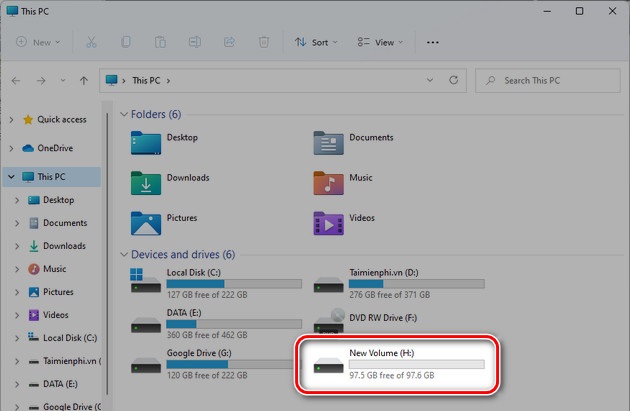Click the Refresh button beside address bar
Screen dimensions: 630x411
pos(454,80)
